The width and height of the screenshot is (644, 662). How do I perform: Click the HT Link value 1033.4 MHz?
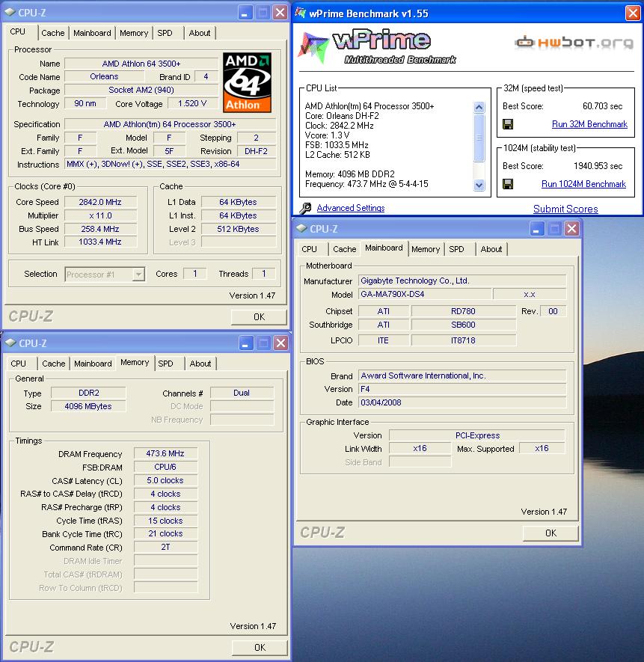[x=100, y=242]
